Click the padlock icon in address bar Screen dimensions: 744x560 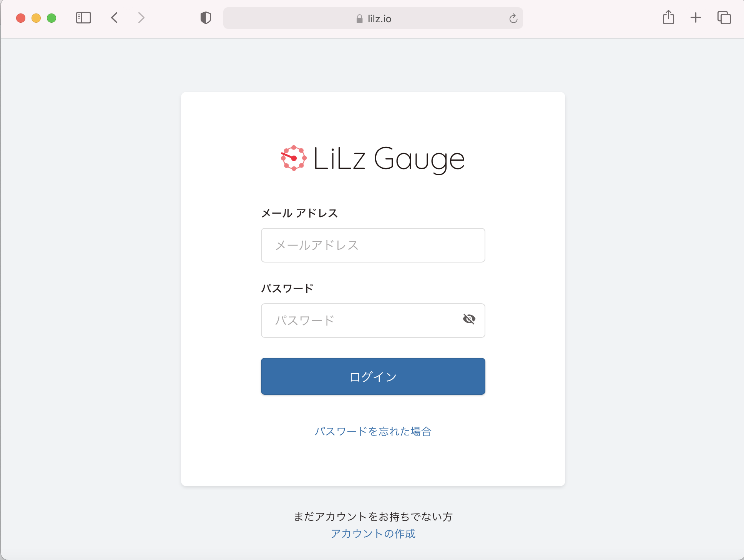tap(359, 18)
